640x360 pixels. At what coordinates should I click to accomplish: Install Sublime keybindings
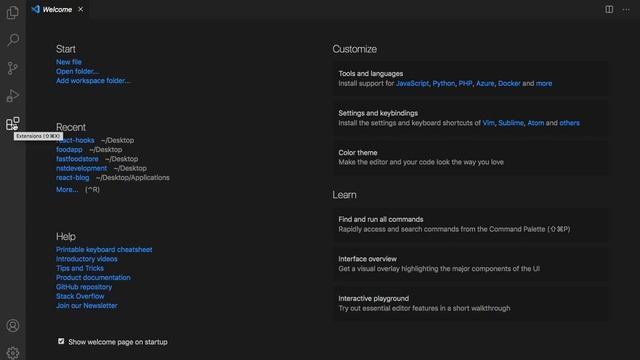point(511,123)
